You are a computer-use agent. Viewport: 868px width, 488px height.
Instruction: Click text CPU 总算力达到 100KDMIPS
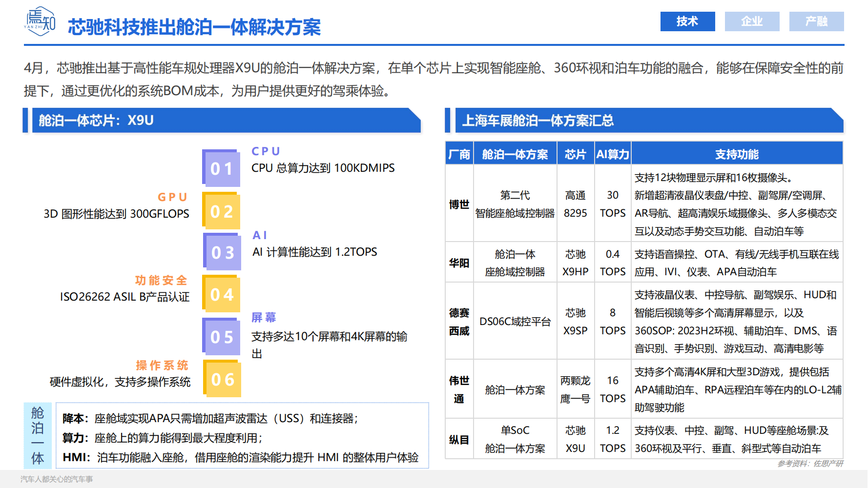pyautogui.click(x=323, y=168)
